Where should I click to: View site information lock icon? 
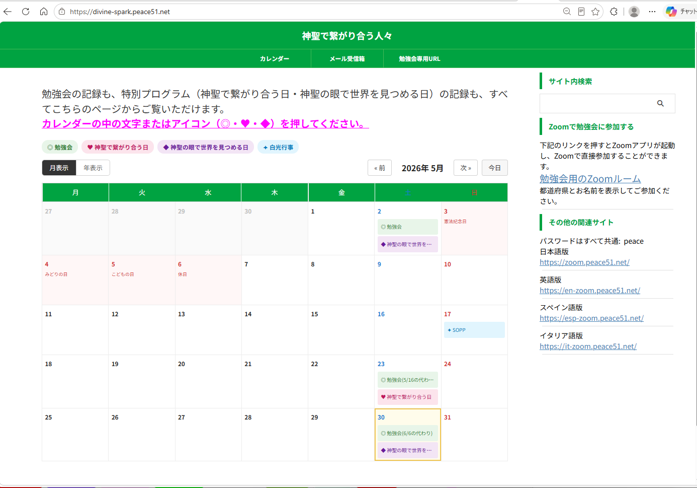coord(62,12)
